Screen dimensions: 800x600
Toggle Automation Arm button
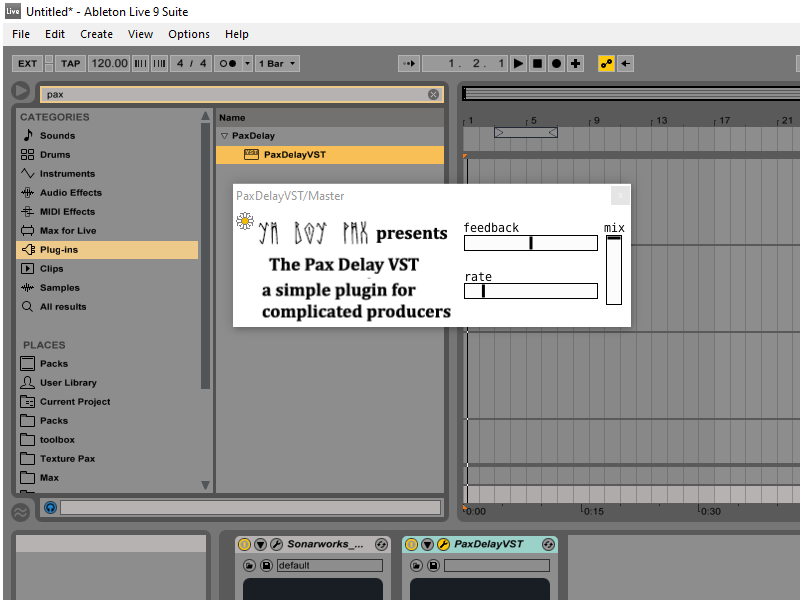click(x=606, y=64)
